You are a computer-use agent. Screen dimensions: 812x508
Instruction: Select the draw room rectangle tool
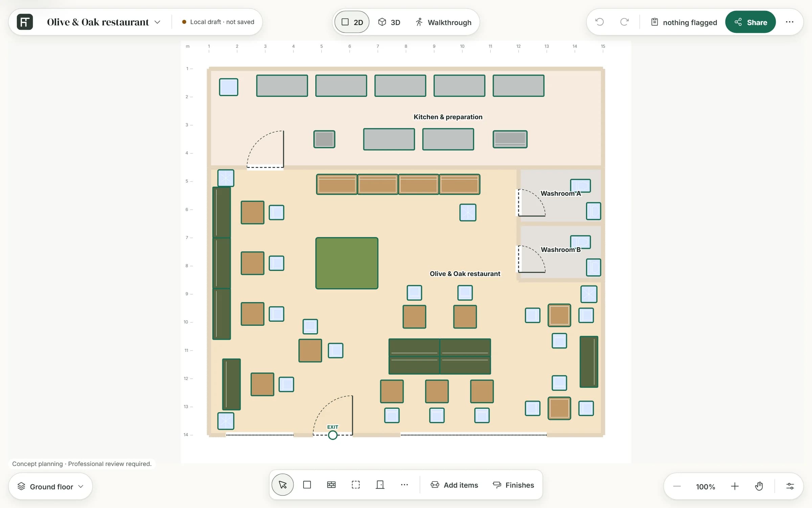click(x=307, y=485)
